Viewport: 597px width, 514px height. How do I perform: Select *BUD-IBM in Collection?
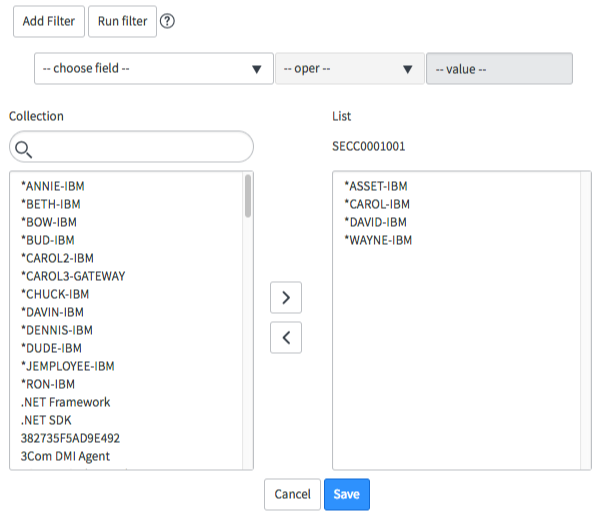(48, 240)
